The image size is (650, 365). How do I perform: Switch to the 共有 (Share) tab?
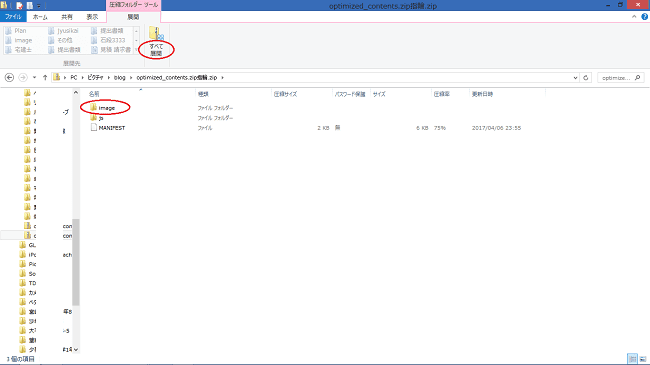(x=67, y=17)
